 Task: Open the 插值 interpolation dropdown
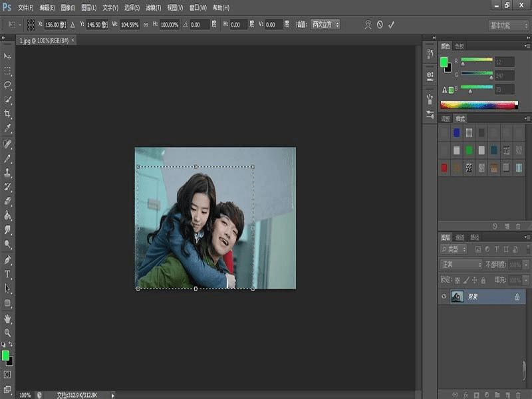click(x=326, y=25)
